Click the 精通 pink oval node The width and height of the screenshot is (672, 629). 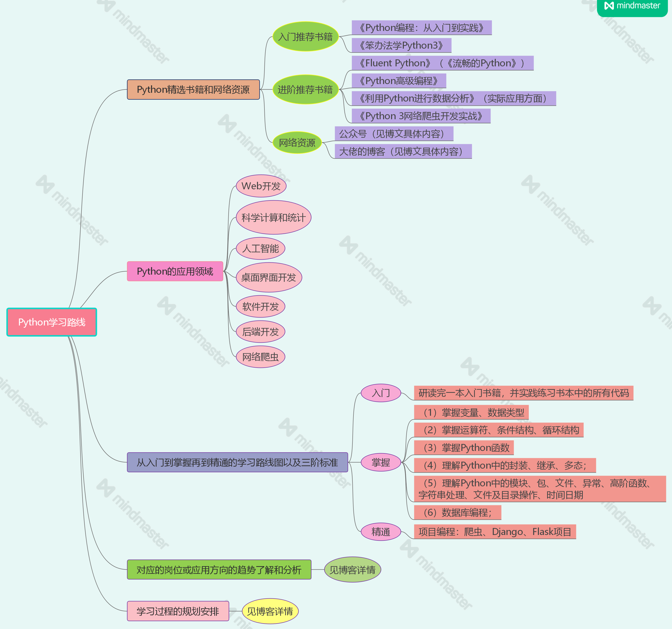point(381,531)
